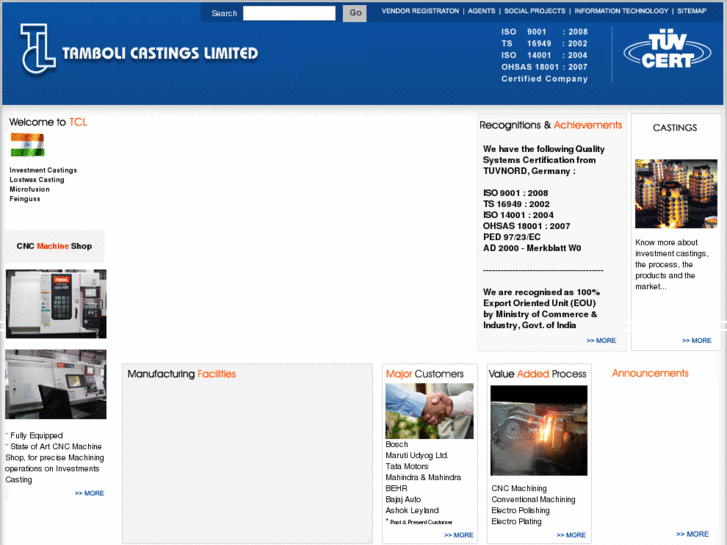Click the handshake Major Customers image
Image resolution: width=727 pixels, height=545 pixels.
[x=429, y=411]
